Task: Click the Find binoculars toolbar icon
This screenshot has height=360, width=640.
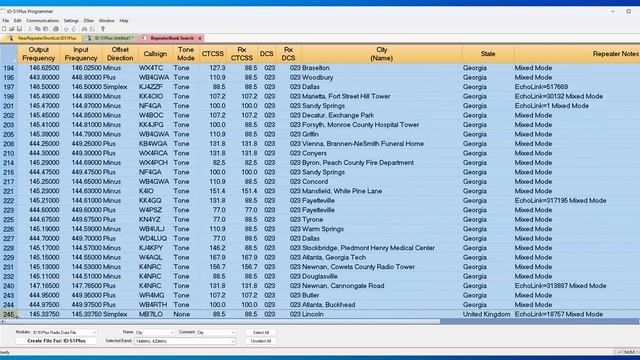Action: pos(84,29)
